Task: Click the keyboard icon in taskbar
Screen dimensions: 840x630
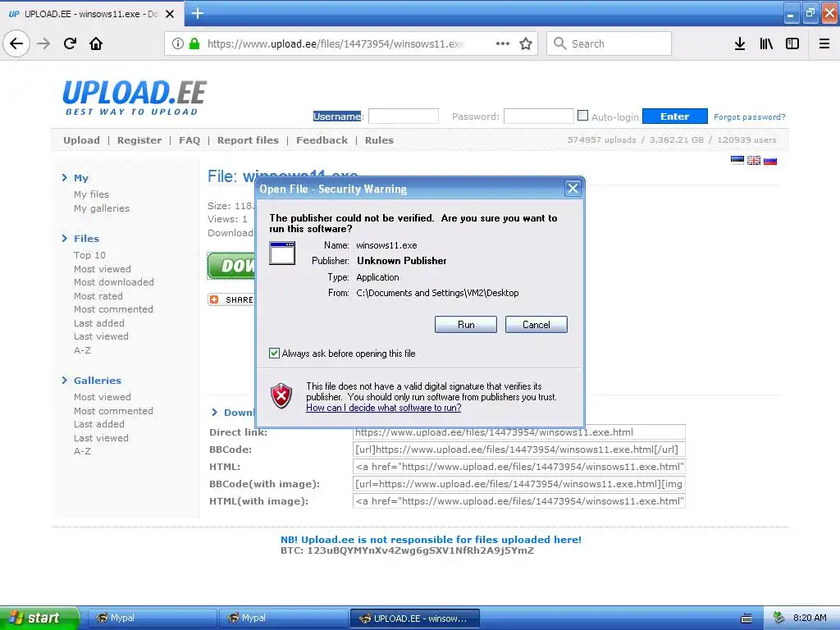Action: pyautogui.click(x=746, y=619)
